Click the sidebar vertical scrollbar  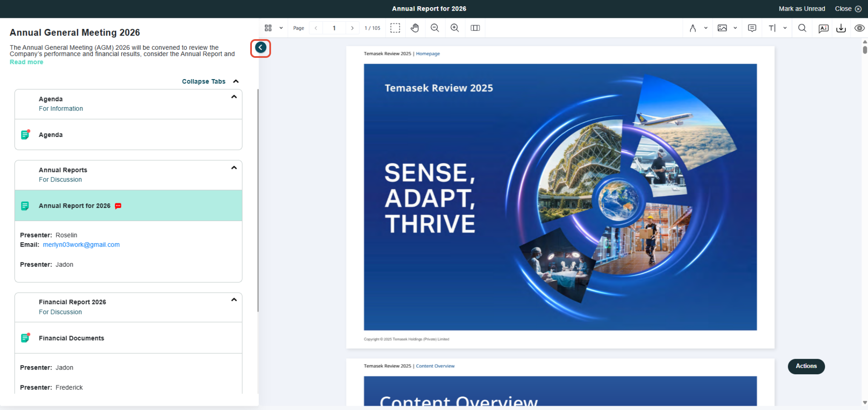coord(258,200)
